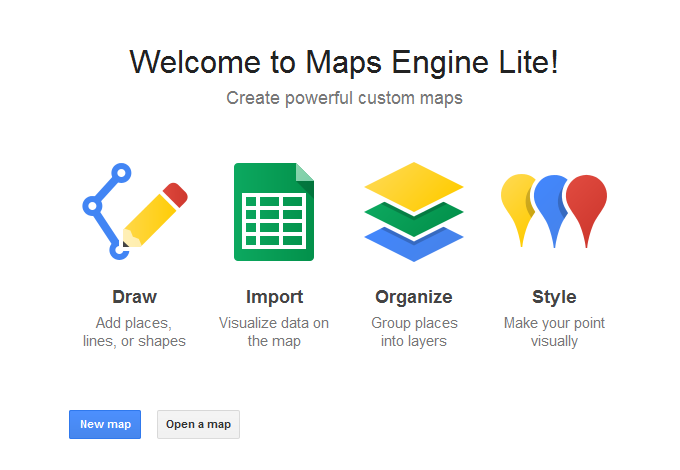680x470 pixels.
Task: Click the blue map pin in Style icon
Action: tap(550, 198)
